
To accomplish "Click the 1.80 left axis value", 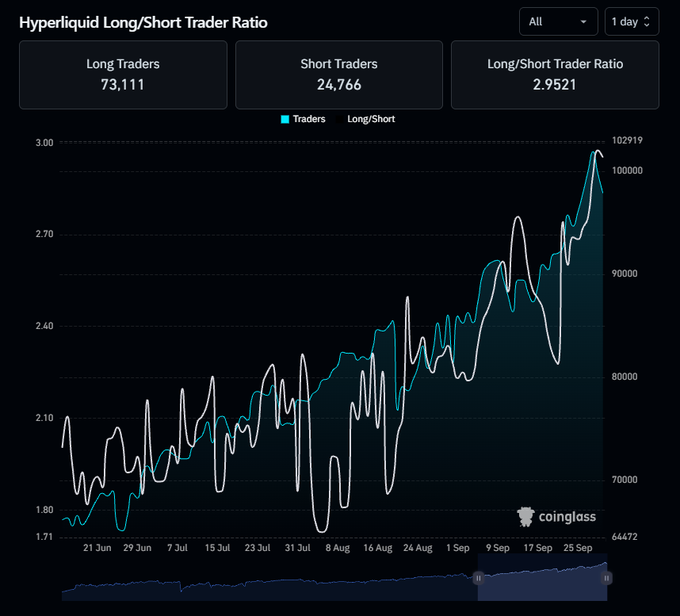I will [x=44, y=510].
